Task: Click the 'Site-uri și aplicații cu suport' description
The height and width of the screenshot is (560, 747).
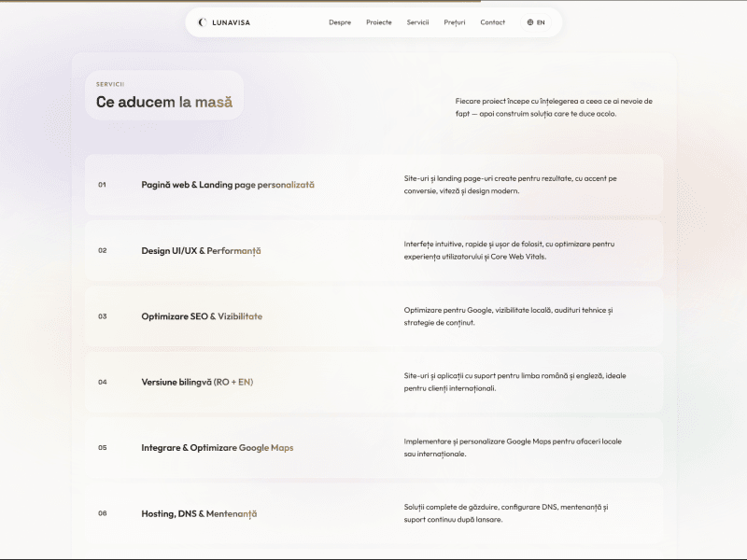Action: click(x=515, y=382)
